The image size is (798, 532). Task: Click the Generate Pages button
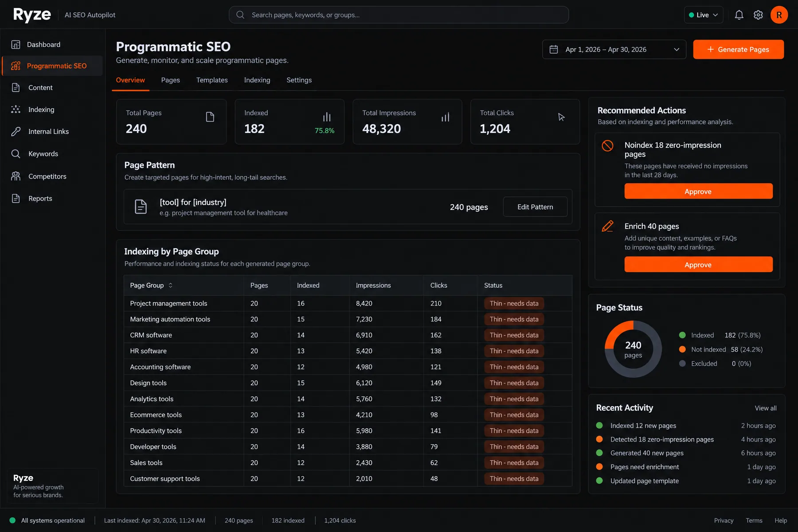[739, 50]
